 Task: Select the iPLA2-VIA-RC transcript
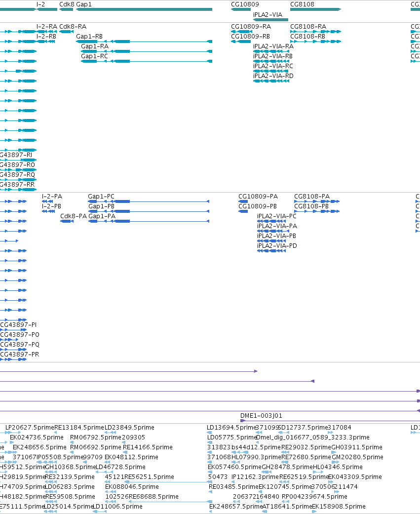[271, 71]
